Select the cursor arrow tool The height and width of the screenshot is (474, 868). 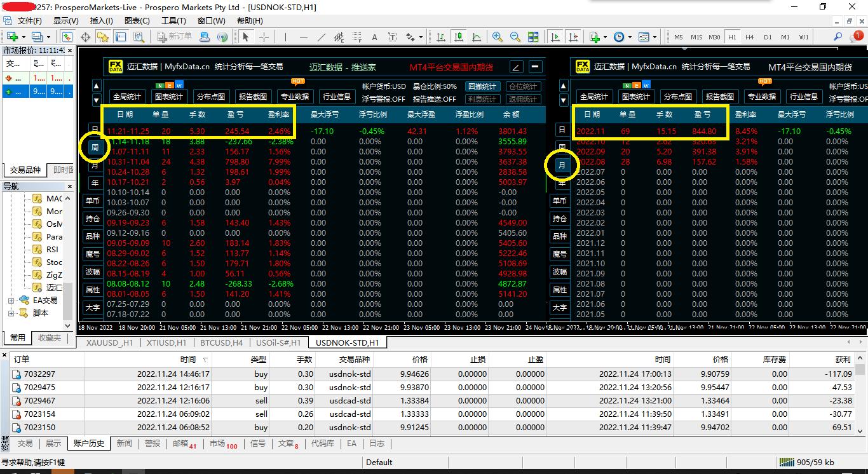(x=246, y=37)
